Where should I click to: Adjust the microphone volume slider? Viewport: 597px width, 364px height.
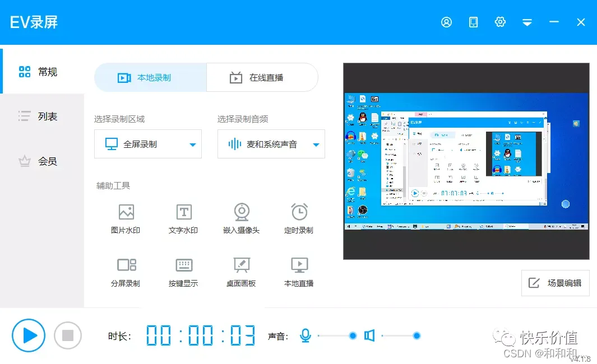click(337, 335)
